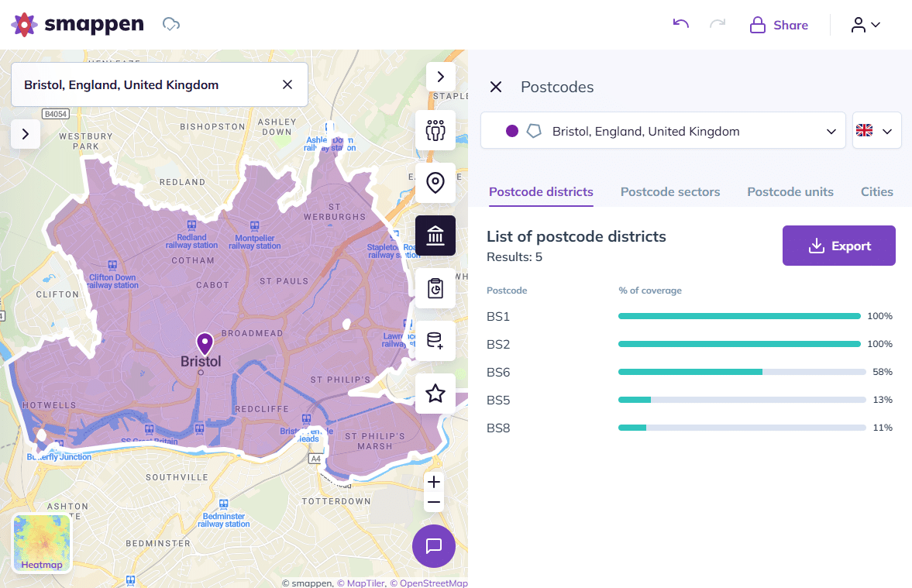Zoom in using the plus icon
The height and width of the screenshot is (588, 912).
(434, 481)
